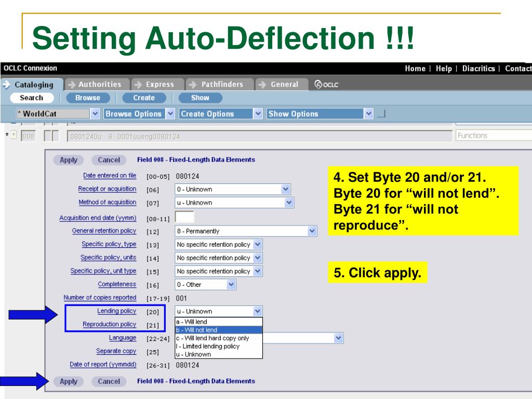Click the plus icon beside field 008

(14, 135)
